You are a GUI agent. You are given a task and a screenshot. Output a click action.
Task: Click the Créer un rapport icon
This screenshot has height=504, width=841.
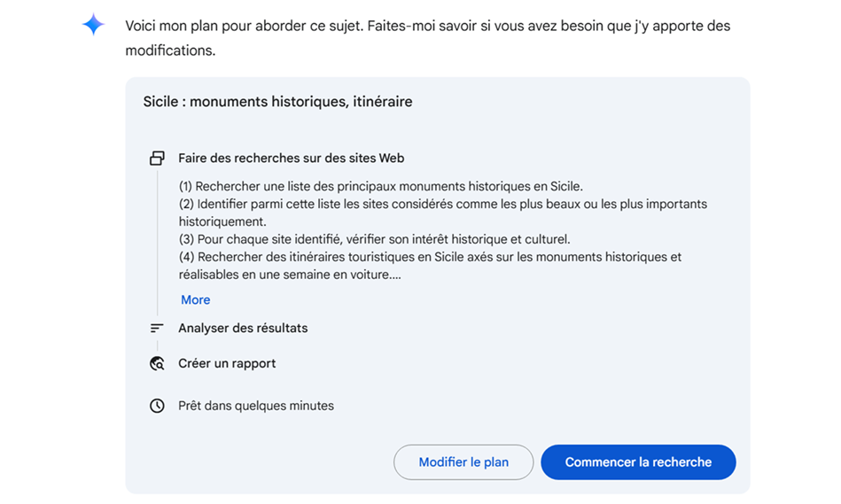point(157,363)
